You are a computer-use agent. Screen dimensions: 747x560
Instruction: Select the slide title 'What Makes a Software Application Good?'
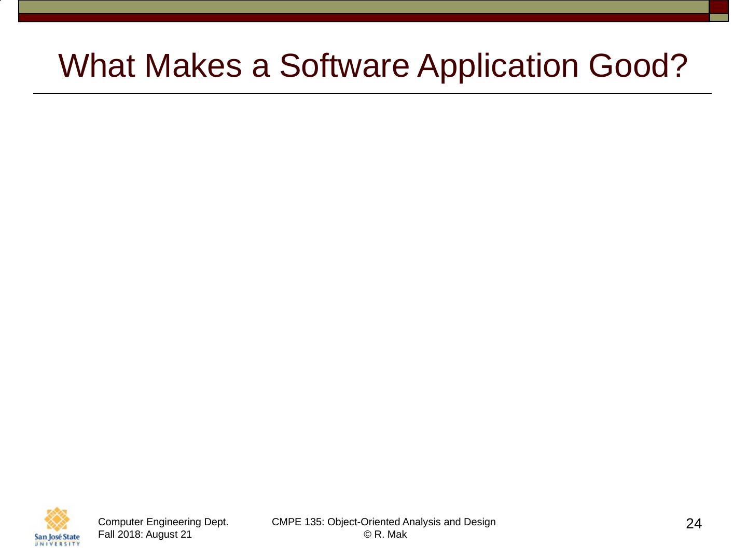[373, 66]
